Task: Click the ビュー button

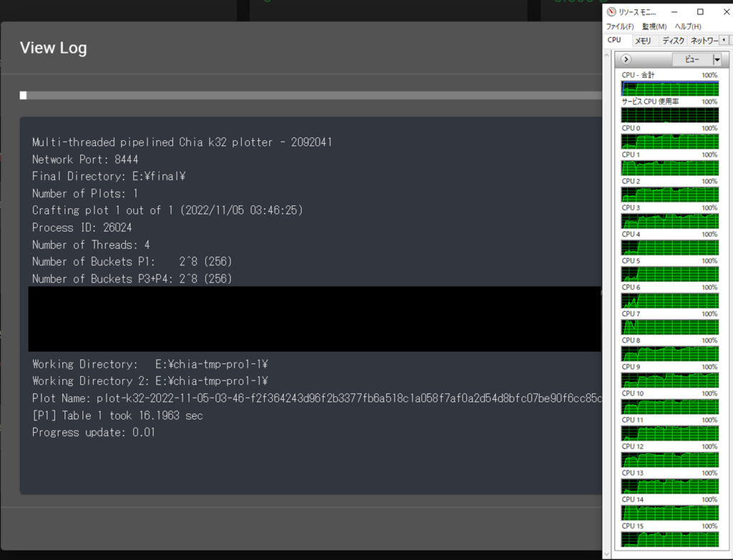Action: (x=692, y=59)
